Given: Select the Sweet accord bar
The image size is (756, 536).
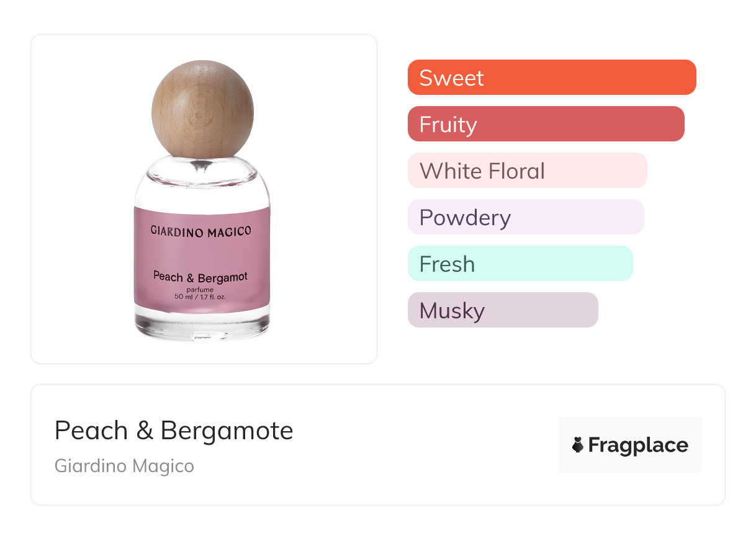Looking at the screenshot, I should pyautogui.click(x=552, y=78).
